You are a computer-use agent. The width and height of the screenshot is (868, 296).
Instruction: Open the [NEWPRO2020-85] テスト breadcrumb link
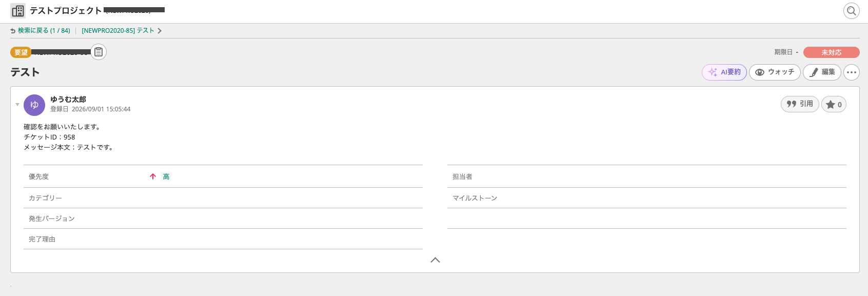(x=118, y=31)
